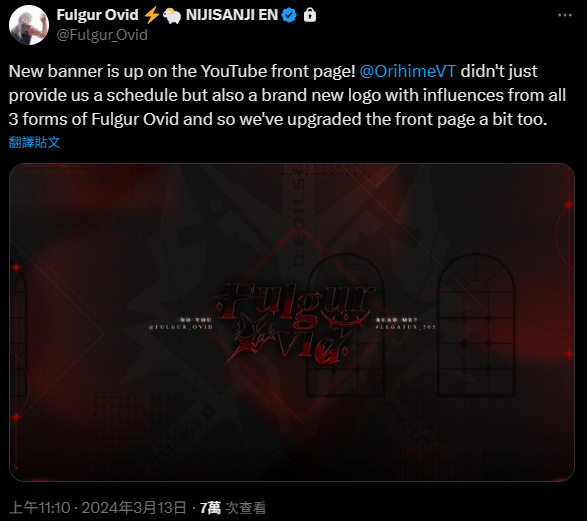
Task: Open the @OrihimeVT mention link
Action: (408, 71)
